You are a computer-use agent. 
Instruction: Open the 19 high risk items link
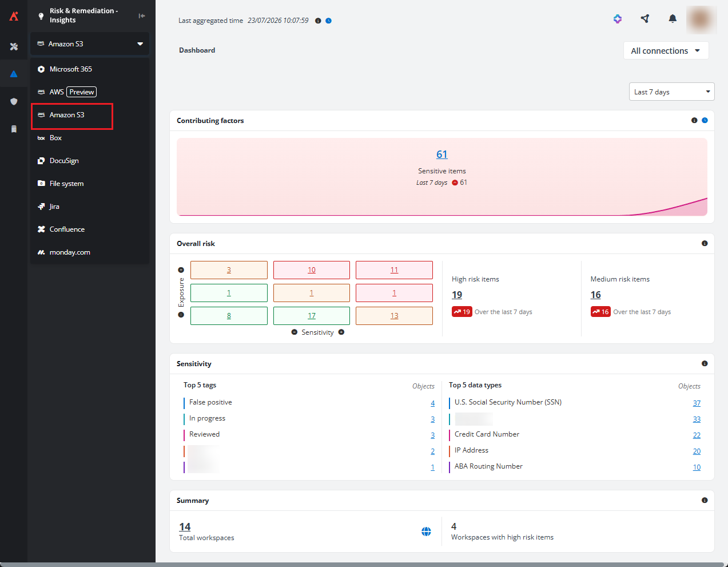coord(457,295)
